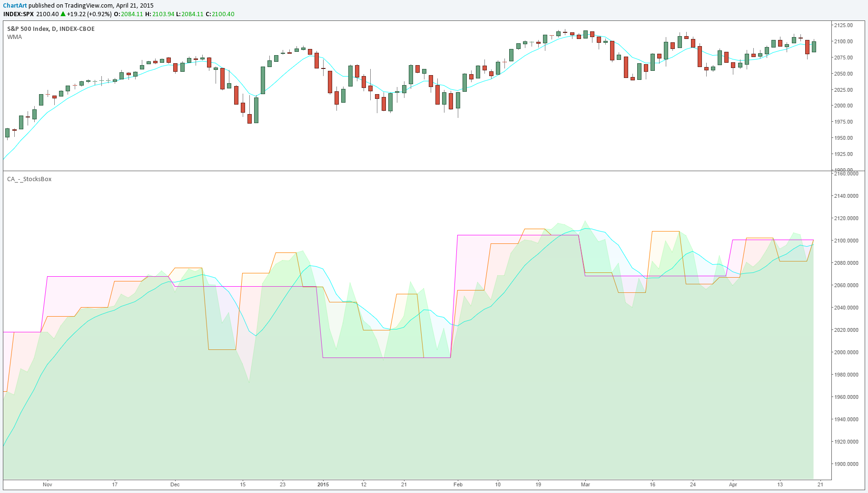Click the 2100.0000 indicator axis label
Screen dimensions: 868x493
(x=846, y=241)
